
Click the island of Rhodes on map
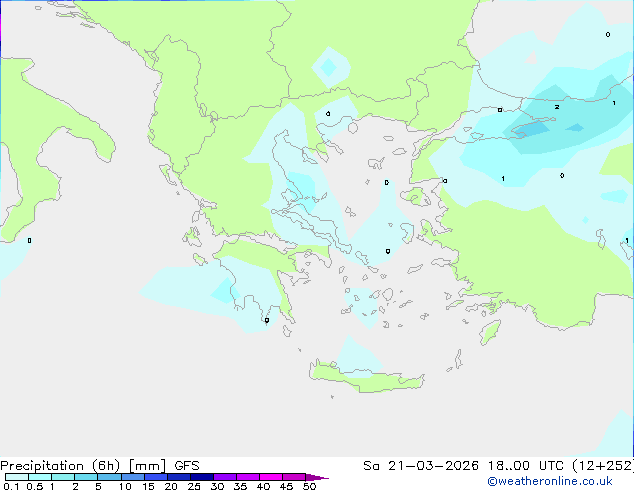coord(490,332)
